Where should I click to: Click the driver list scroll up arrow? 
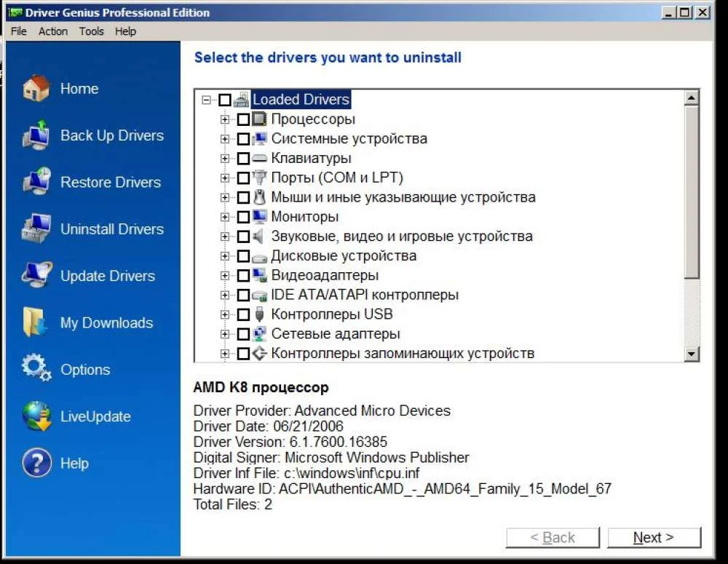click(x=692, y=98)
